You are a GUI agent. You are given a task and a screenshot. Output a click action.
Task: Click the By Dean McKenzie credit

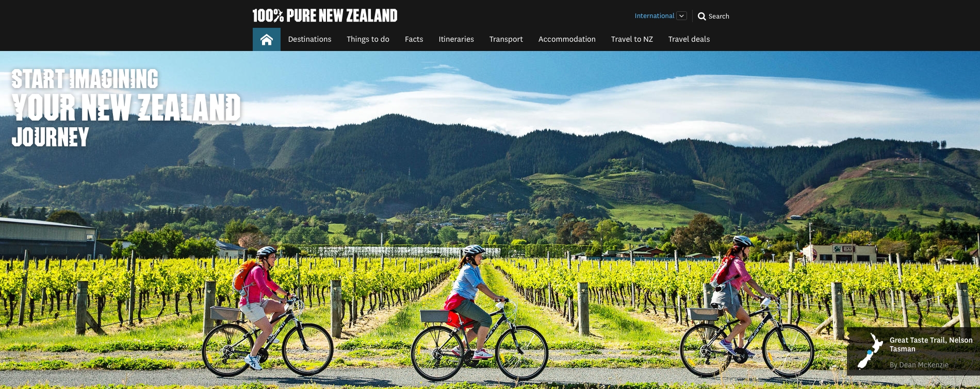coord(919,365)
